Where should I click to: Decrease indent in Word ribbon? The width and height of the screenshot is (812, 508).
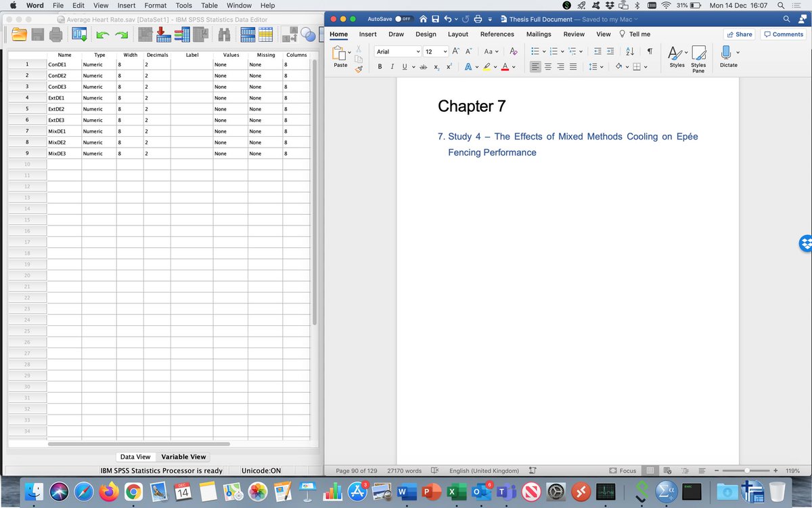[x=598, y=51]
